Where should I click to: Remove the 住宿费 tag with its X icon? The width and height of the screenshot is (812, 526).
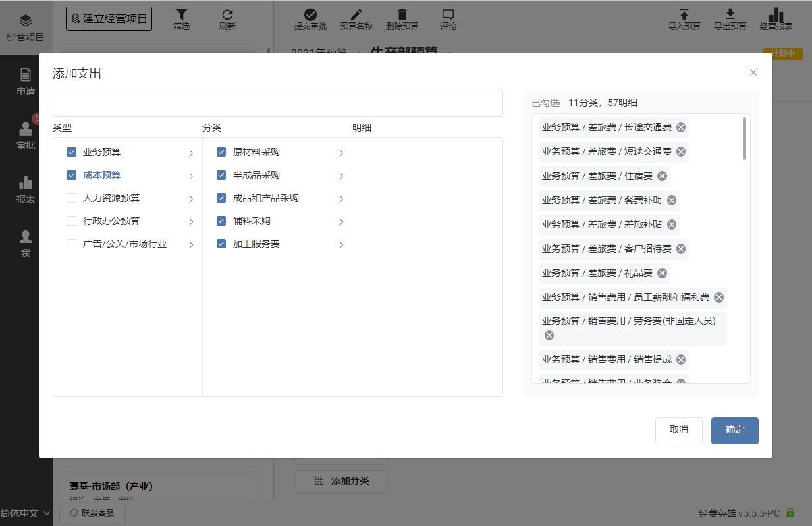(x=662, y=176)
